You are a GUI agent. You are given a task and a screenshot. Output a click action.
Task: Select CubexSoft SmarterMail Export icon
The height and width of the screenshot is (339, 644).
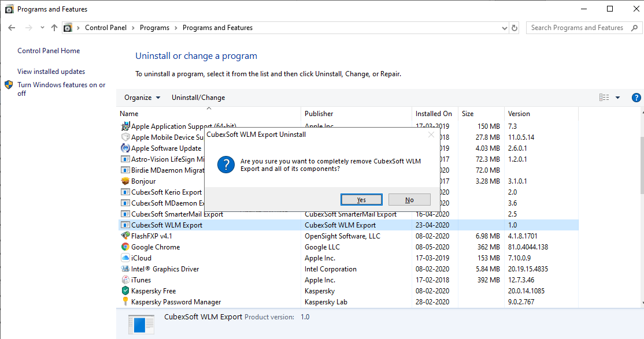(x=125, y=214)
